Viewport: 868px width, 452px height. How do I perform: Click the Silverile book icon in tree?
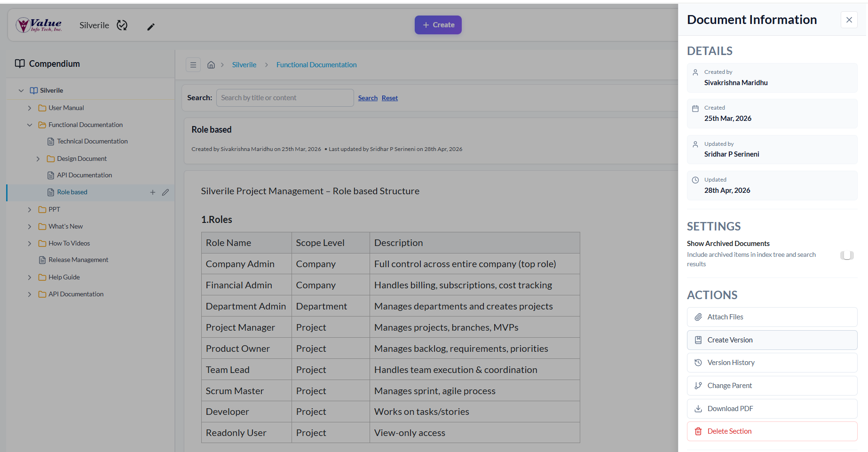[34, 90]
